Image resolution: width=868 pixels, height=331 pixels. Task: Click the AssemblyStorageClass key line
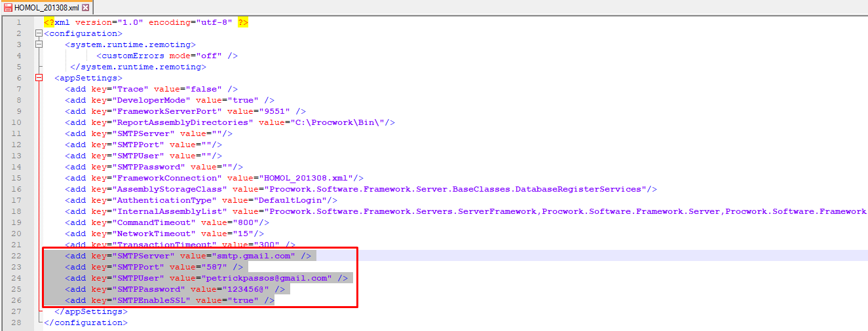tap(361, 189)
